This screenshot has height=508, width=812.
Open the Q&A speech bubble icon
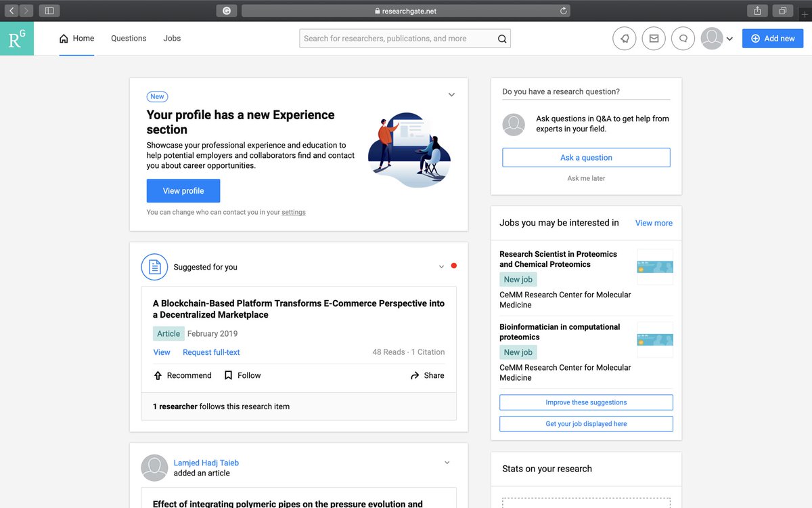683,39
